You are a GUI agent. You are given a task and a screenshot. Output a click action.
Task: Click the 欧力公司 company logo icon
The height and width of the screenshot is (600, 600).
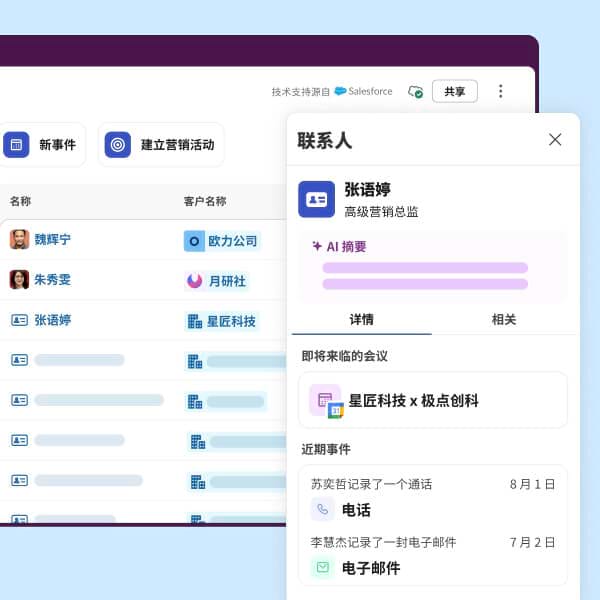click(x=194, y=241)
